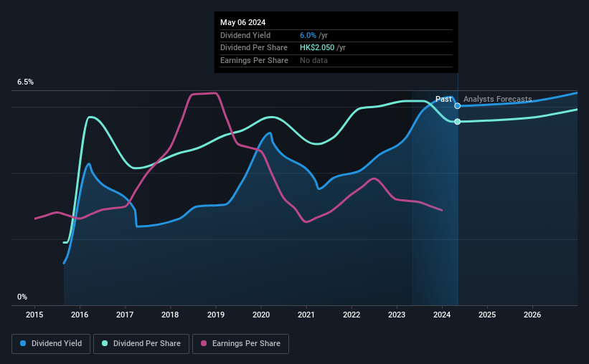Click the pink Earnings Per Share legend dot
This screenshot has width=589, height=364.
tap(204, 343)
